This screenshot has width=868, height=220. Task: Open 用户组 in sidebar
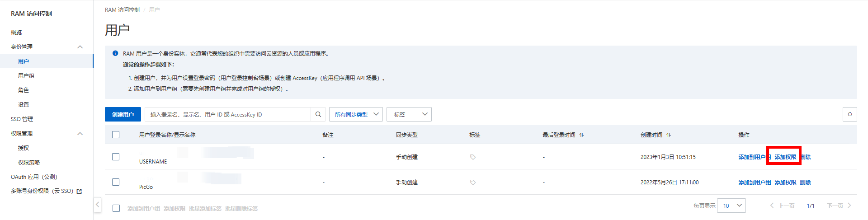[x=26, y=76]
